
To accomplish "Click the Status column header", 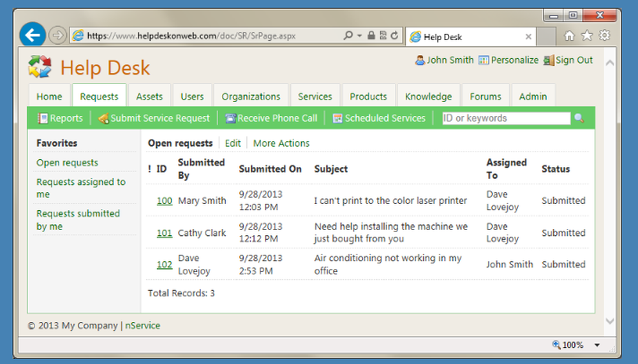I will pyautogui.click(x=556, y=169).
